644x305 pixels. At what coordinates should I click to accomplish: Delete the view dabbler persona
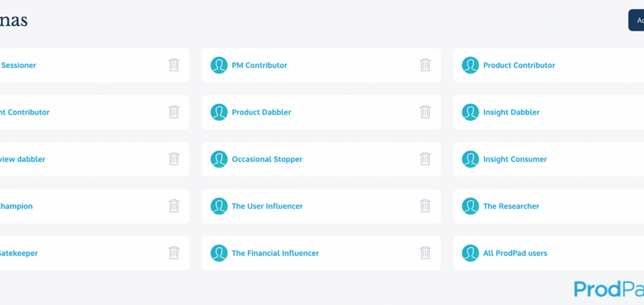(174, 159)
